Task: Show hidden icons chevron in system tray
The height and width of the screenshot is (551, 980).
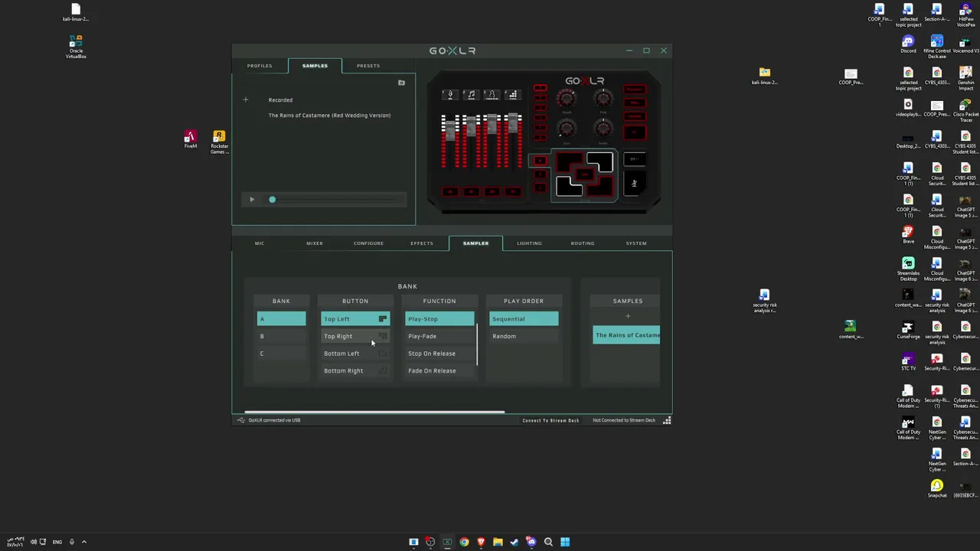Action: 84,542
